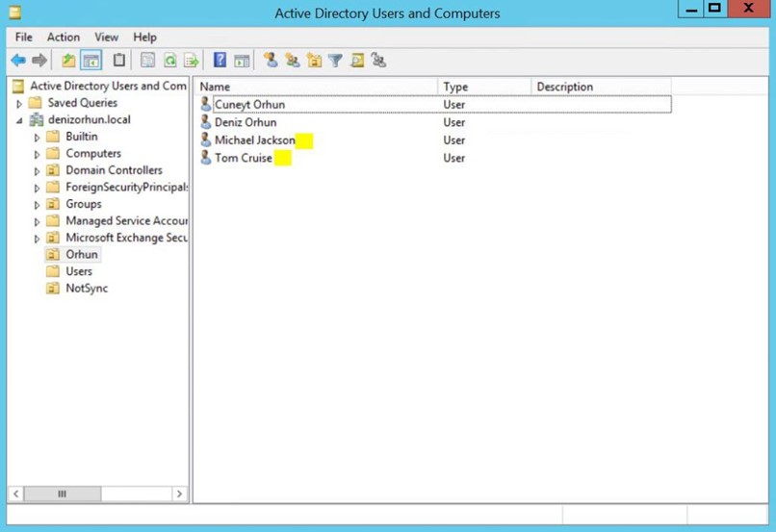Sort by the Type column header

[x=484, y=87]
